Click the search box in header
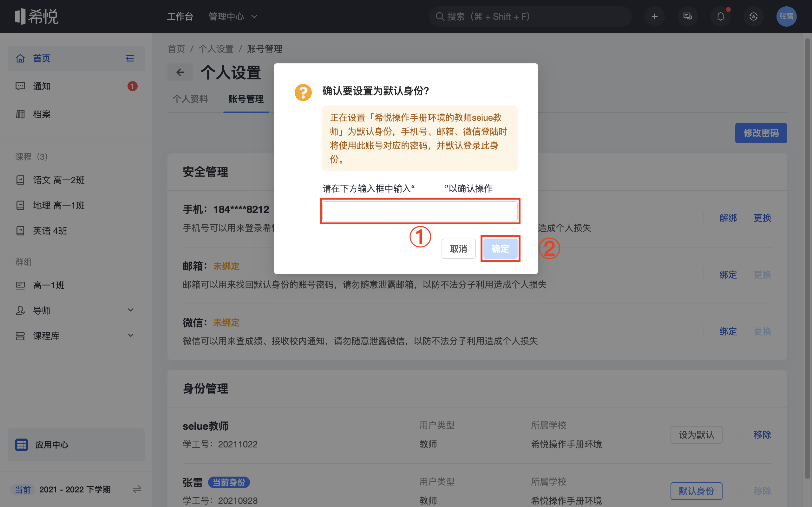The image size is (812, 507). coord(530,16)
